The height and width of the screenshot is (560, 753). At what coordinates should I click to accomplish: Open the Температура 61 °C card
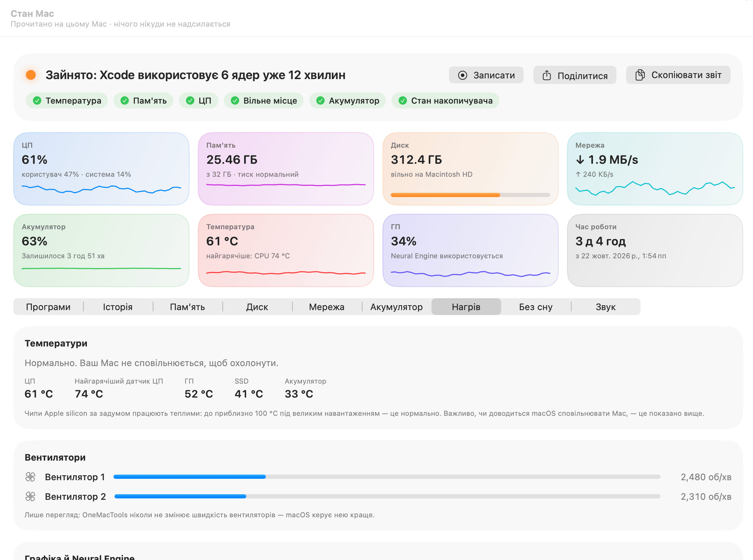[286, 250]
